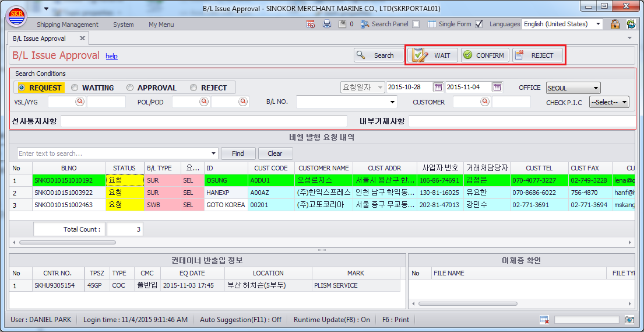Click the CNTR NO. column header

(x=58, y=273)
